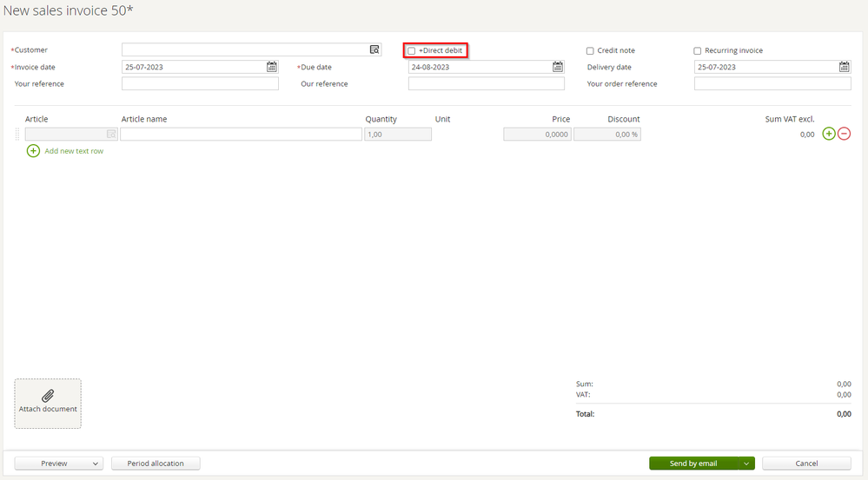Focus Our reference field
Screen dimensions: 868x480
(487, 83)
